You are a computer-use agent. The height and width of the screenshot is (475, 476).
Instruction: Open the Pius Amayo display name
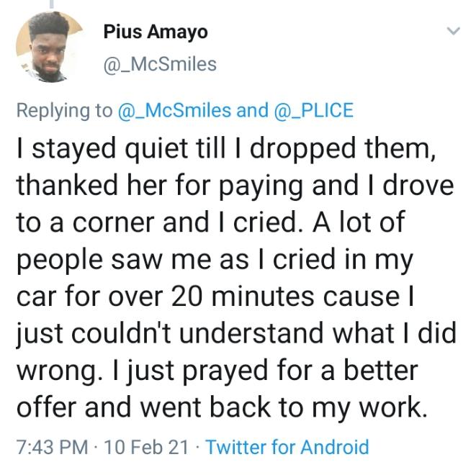[x=155, y=32]
